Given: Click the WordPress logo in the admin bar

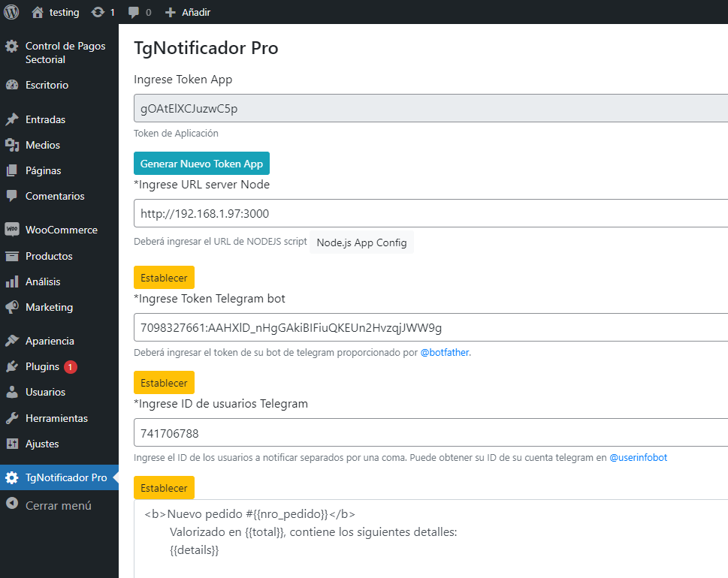Looking at the screenshot, I should point(11,12).
